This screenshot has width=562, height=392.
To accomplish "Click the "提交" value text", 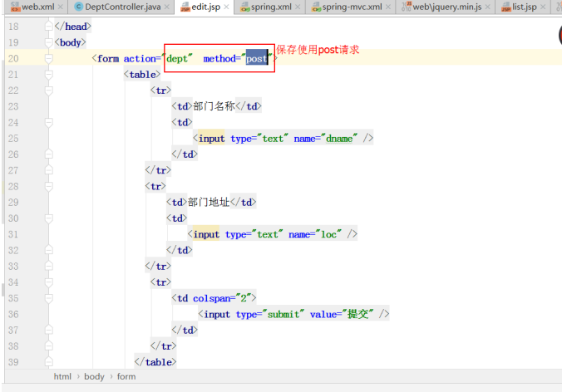I will coord(357,314).
